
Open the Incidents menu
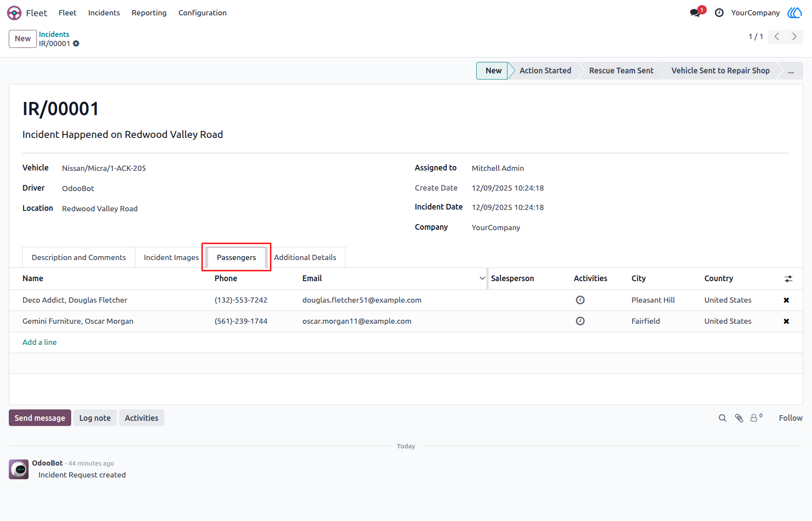[104, 13]
